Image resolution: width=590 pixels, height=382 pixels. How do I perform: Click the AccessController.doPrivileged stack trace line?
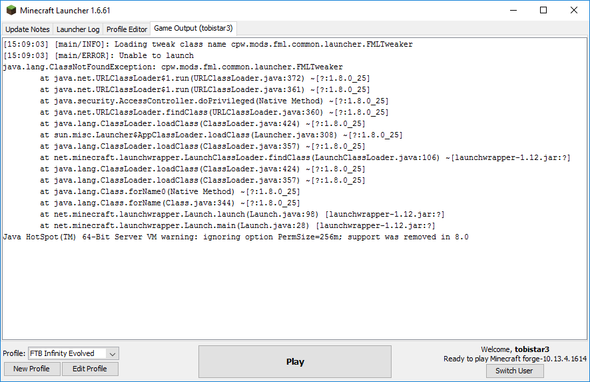pos(214,101)
